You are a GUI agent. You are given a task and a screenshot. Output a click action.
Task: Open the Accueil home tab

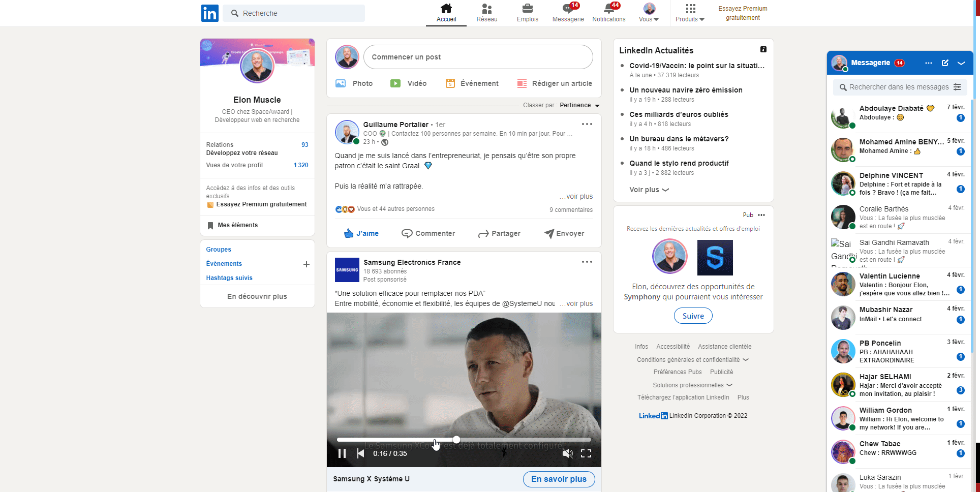click(446, 13)
